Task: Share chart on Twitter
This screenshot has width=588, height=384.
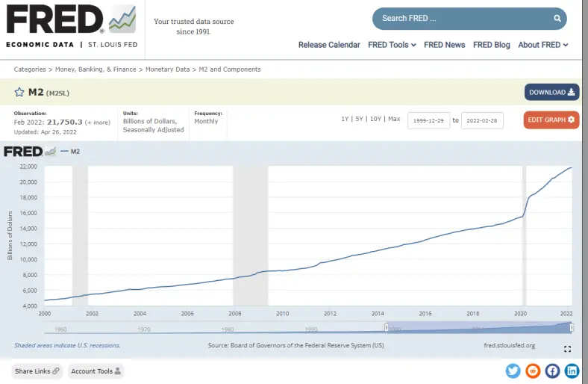Action: point(513,371)
